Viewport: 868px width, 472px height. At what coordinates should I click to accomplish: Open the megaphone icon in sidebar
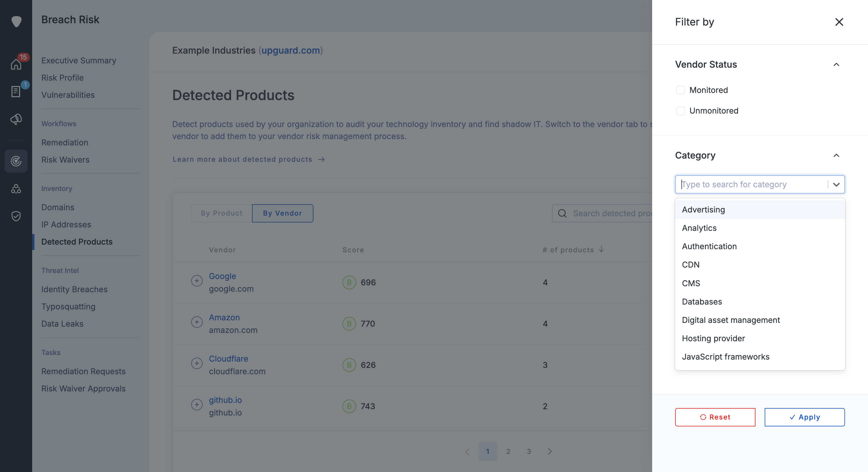coord(16,119)
